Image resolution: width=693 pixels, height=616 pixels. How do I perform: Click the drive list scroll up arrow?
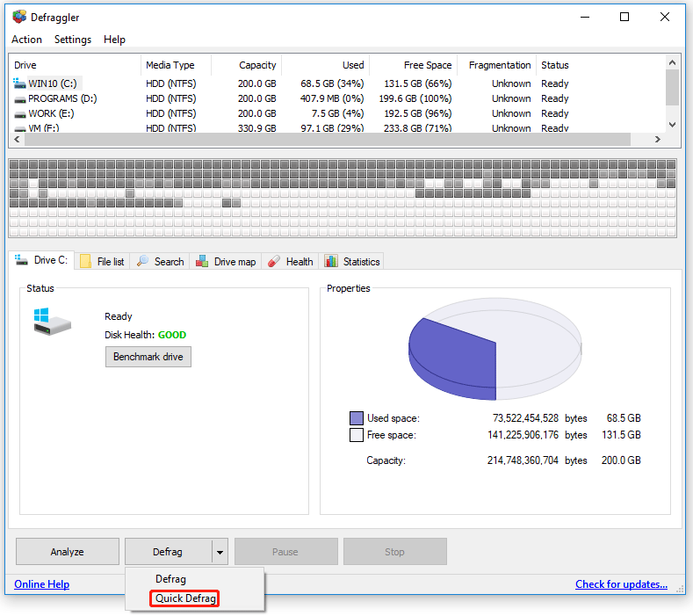[672, 62]
